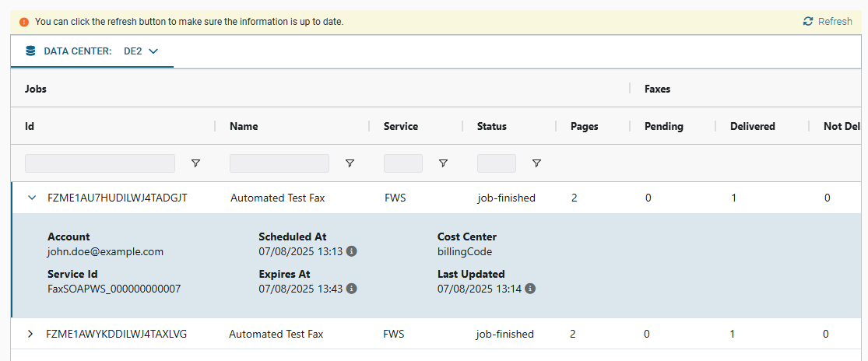Open the Service column filter icon
The width and height of the screenshot is (868, 361).
click(x=443, y=163)
